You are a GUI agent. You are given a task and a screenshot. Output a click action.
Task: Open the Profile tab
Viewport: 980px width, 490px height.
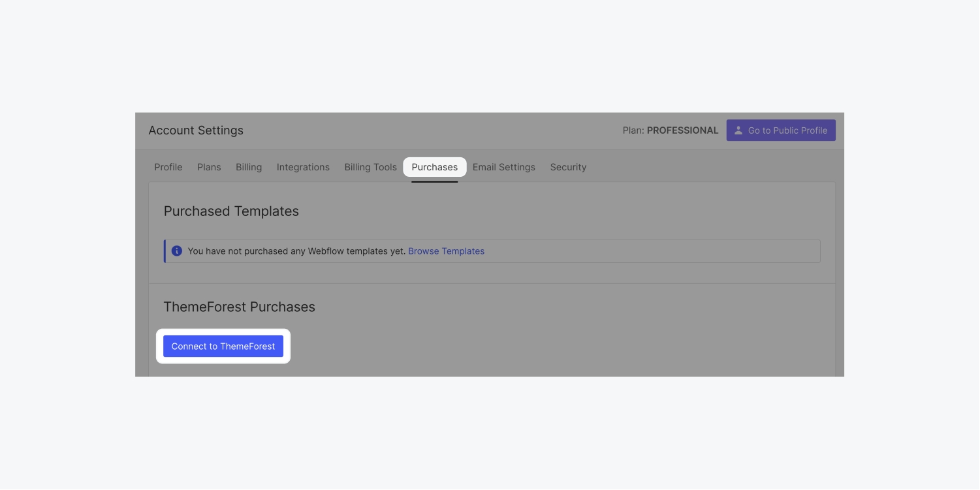click(x=168, y=167)
